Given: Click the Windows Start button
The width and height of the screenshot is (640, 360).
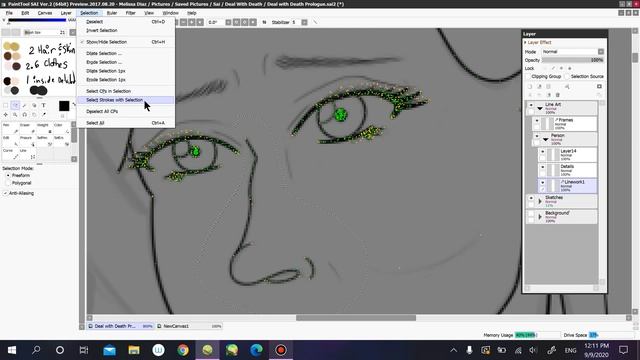Looking at the screenshot, I should pyautogui.click(x=12, y=350).
